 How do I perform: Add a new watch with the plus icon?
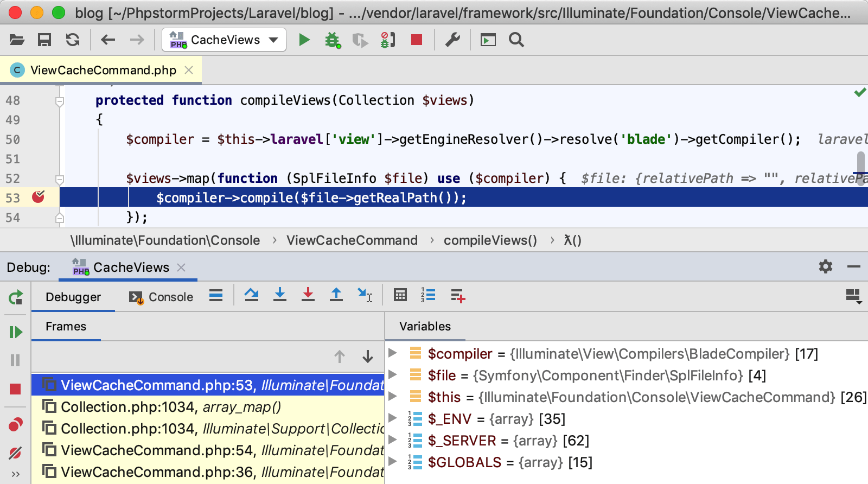tap(458, 296)
